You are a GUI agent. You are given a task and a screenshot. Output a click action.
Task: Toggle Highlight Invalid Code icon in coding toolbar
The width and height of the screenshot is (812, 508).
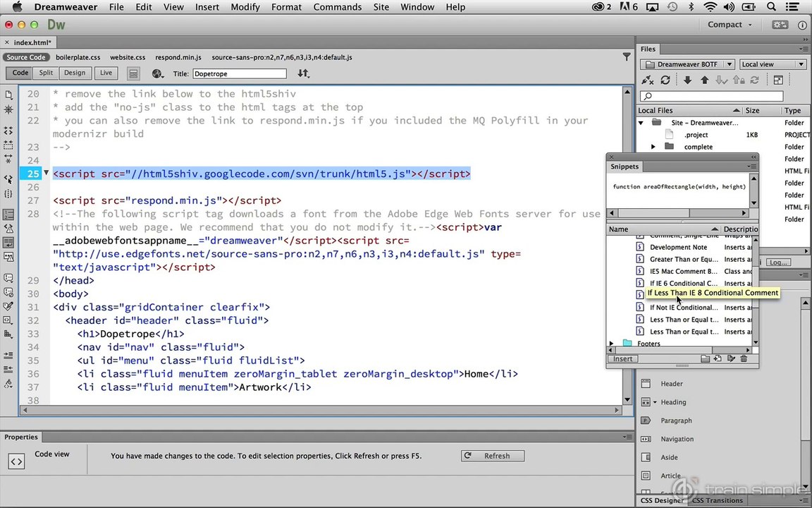[x=8, y=228]
